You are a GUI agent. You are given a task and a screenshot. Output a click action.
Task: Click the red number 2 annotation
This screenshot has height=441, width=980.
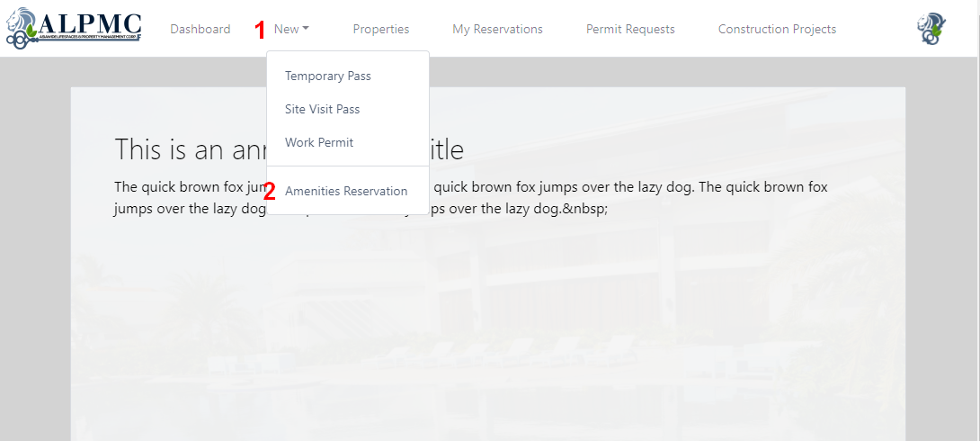click(269, 192)
